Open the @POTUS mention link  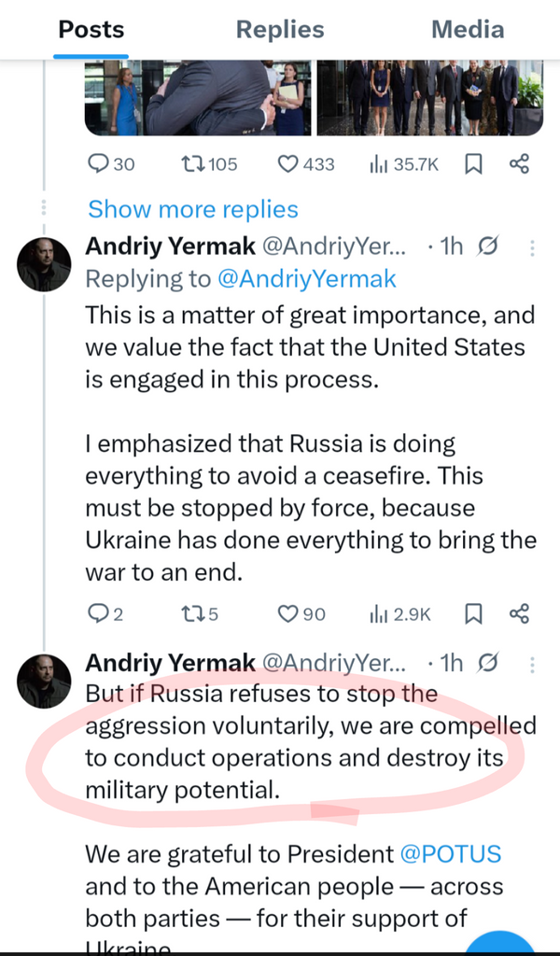(x=451, y=853)
